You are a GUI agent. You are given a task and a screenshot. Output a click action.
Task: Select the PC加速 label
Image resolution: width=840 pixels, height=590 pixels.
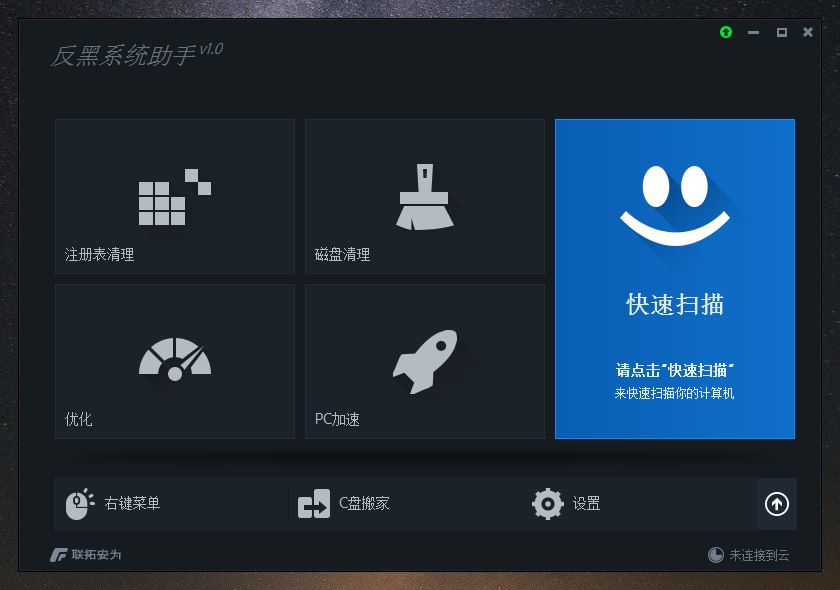click(x=338, y=419)
